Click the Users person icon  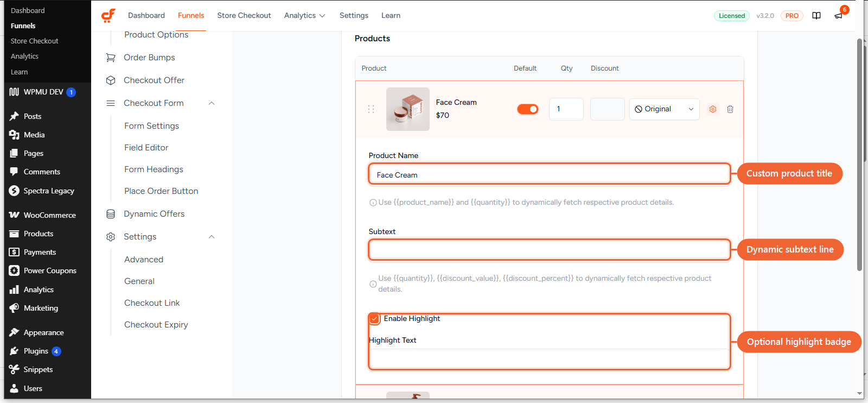[x=14, y=388]
